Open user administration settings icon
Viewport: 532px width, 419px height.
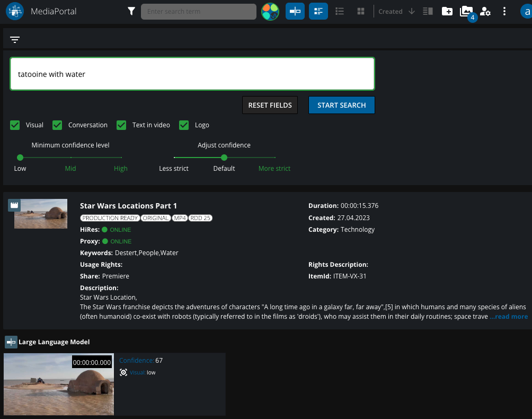coord(485,11)
